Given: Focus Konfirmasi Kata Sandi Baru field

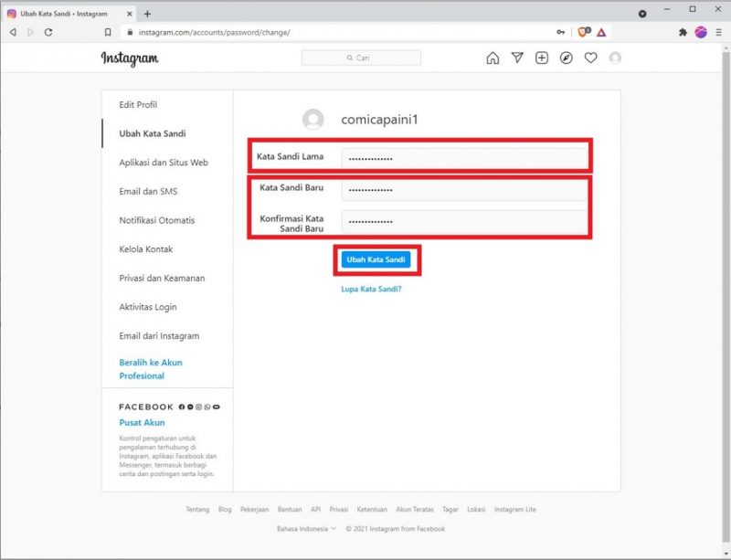Looking at the screenshot, I should pyautogui.click(x=464, y=221).
